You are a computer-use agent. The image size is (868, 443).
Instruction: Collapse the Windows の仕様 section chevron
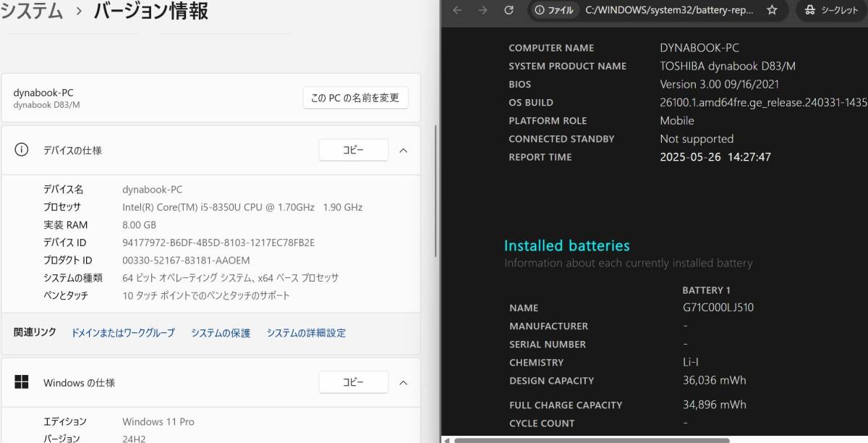(x=404, y=382)
